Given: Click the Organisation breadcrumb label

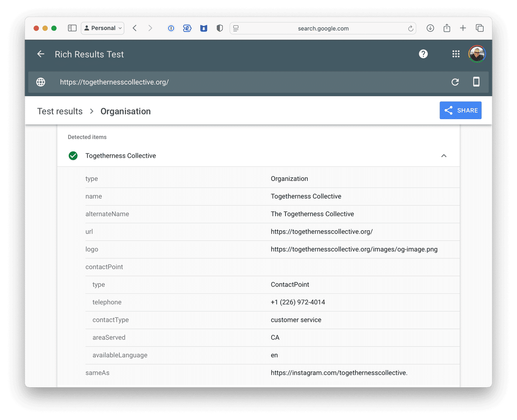Looking at the screenshot, I should pyautogui.click(x=126, y=111).
